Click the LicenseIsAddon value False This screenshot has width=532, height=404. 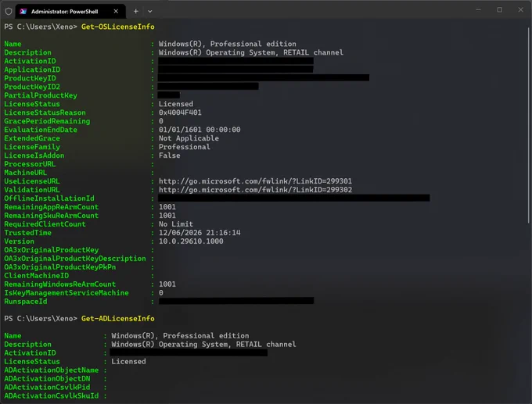point(169,156)
